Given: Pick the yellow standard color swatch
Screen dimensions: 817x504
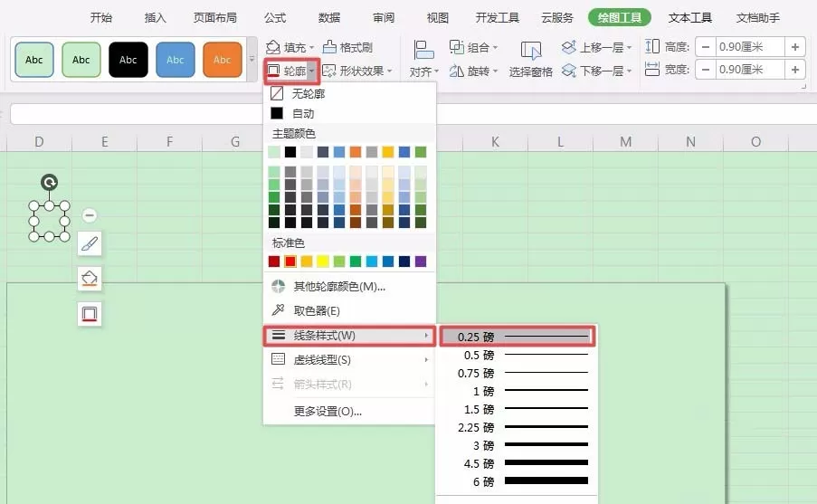Looking at the screenshot, I should (x=323, y=262).
